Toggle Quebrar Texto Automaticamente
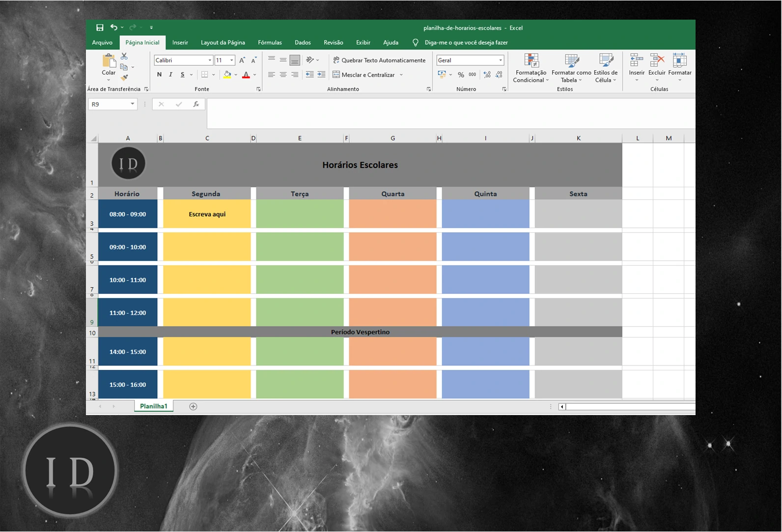Viewport: 782px width, 532px height. (379, 60)
